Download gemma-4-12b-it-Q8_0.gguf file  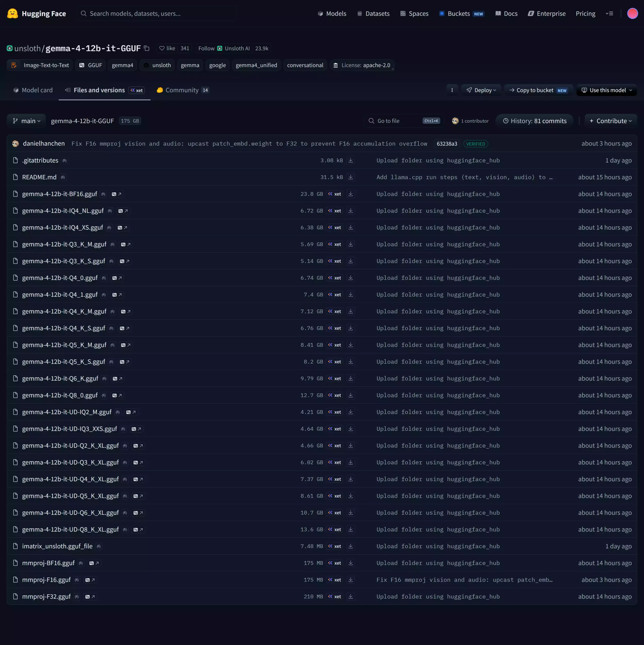click(351, 395)
